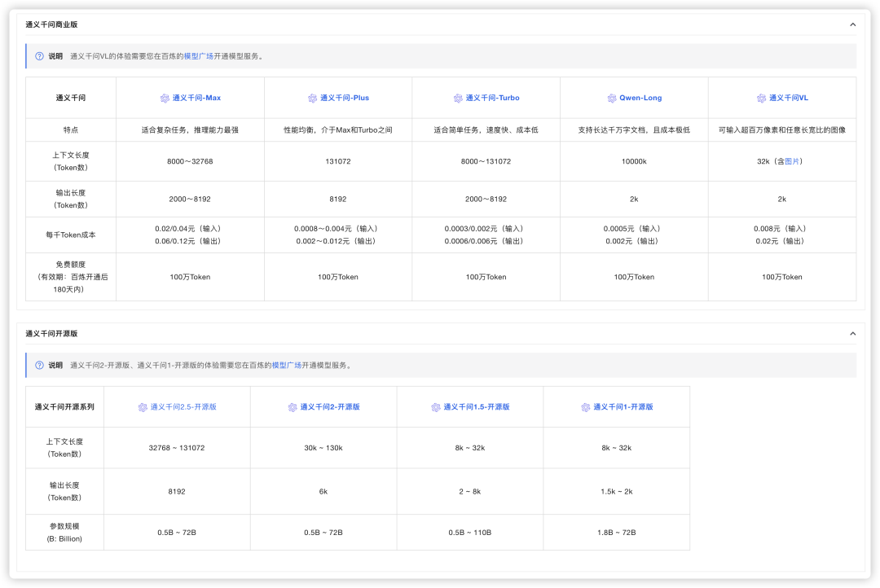This screenshot has height=588, width=880.
Task: Open the 通义千问-Max model link
Action: click(196, 99)
